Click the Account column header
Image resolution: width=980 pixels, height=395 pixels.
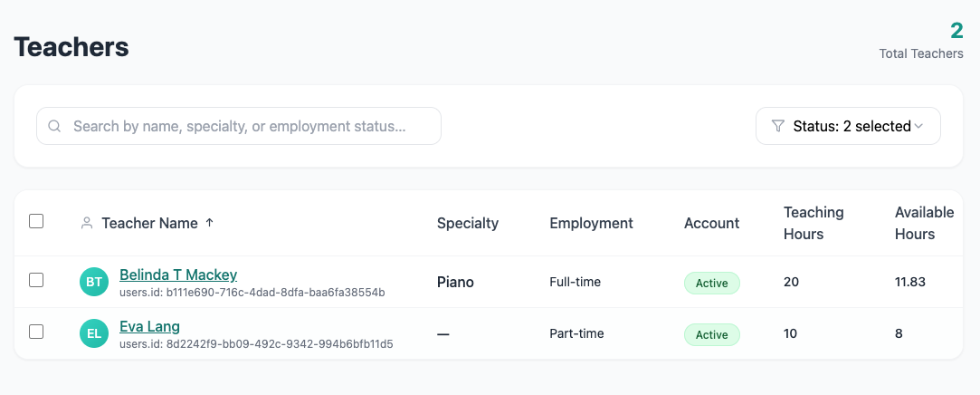pos(711,223)
